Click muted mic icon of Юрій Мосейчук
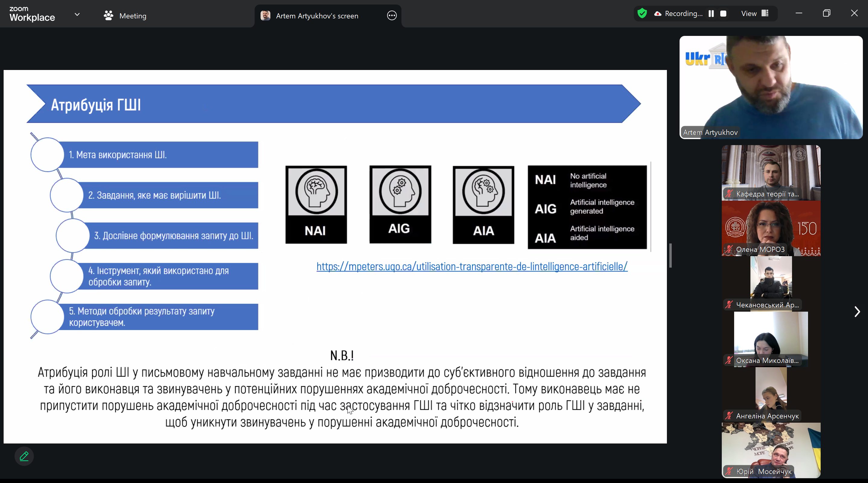Image resolution: width=868 pixels, height=483 pixels. [x=729, y=471]
